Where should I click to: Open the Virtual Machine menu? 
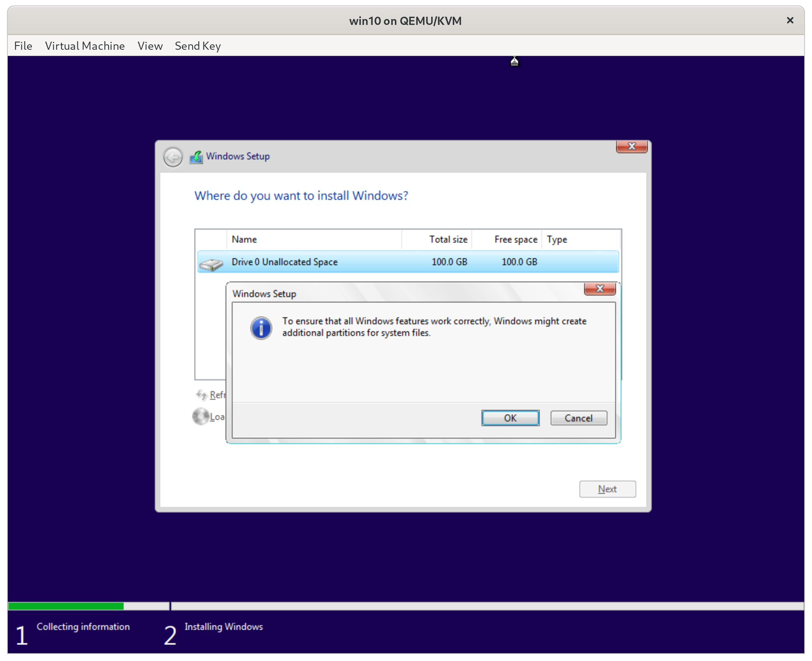point(85,46)
